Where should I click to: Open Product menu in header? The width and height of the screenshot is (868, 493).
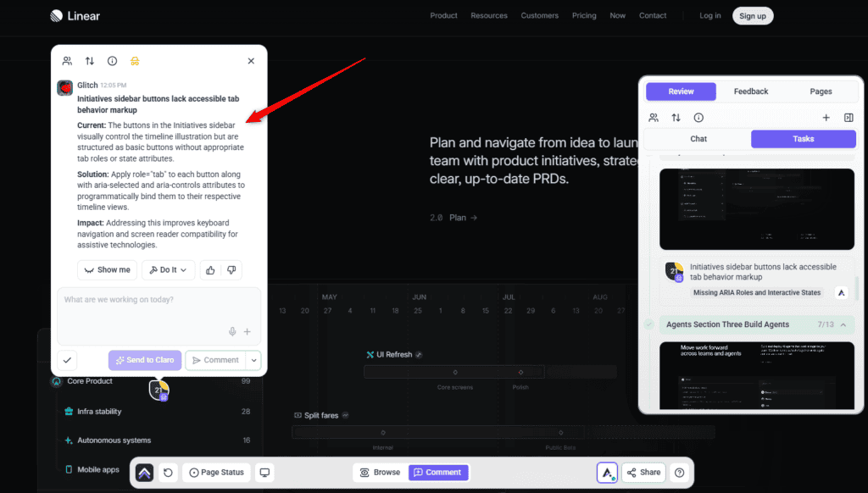click(444, 15)
